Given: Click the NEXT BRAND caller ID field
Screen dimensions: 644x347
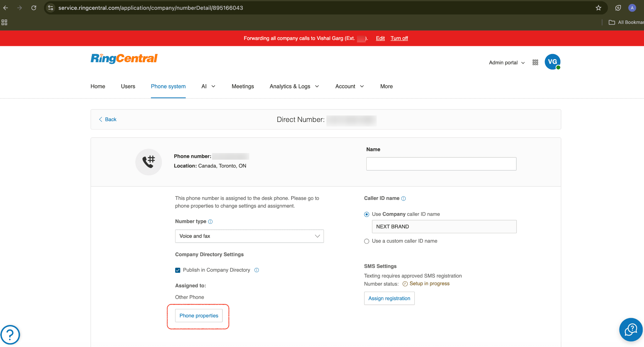Looking at the screenshot, I should point(444,227).
